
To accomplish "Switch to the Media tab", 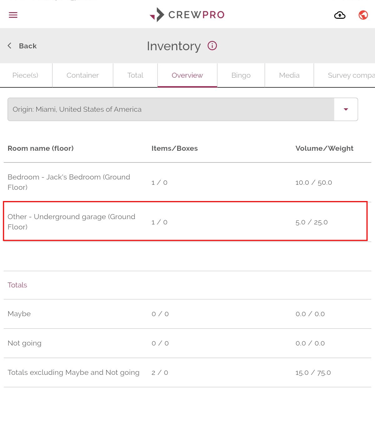I will coord(289,75).
